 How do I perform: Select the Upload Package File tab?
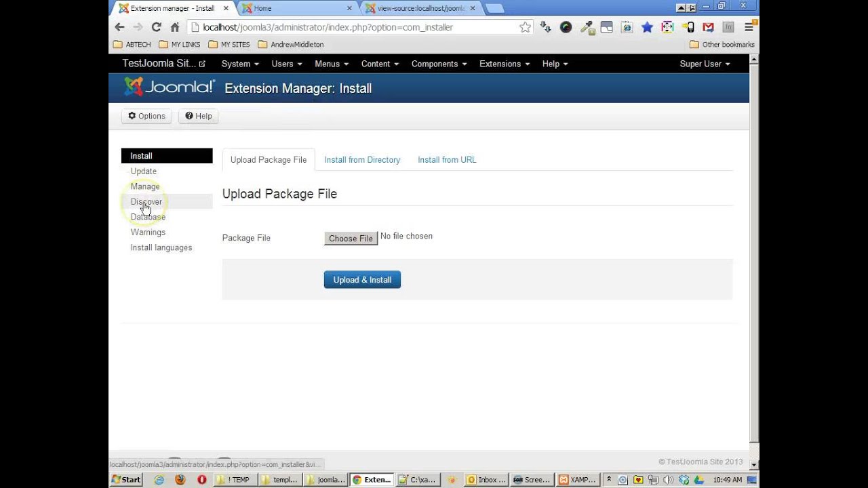point(269,160)
